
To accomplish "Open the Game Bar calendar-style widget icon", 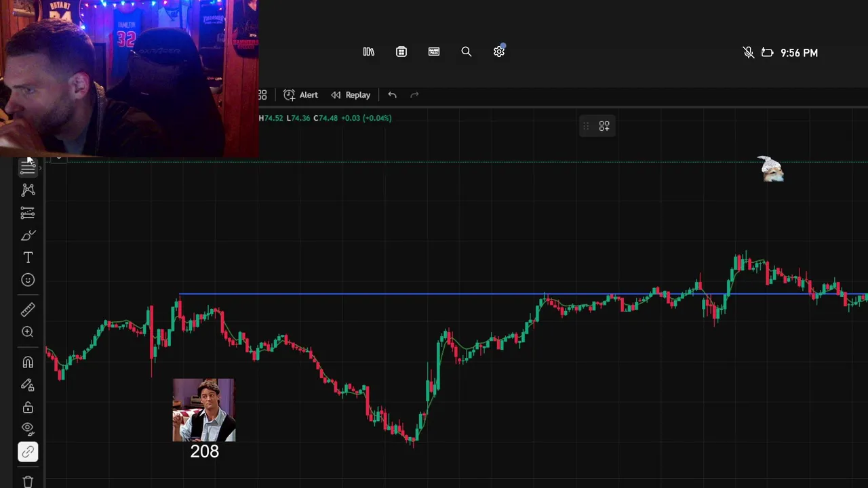I will point(401,52).
